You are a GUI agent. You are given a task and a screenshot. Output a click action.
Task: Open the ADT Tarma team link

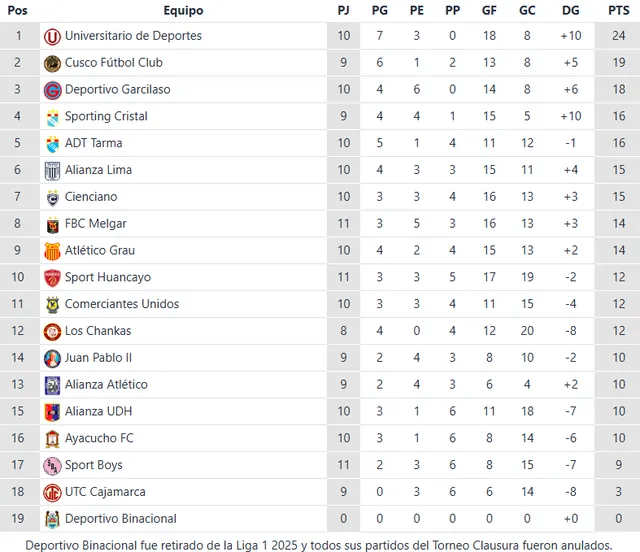(x=93, y=143)
